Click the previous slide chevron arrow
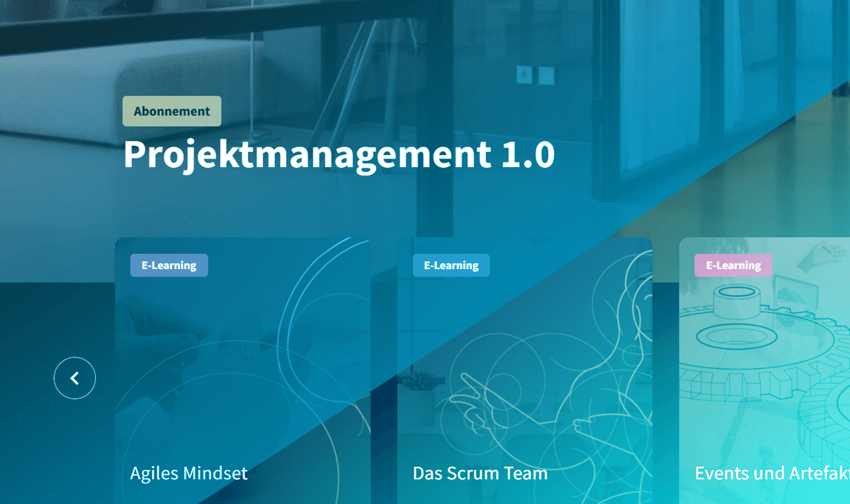This screenshot has height=504, width=850. tap(74, 379)
